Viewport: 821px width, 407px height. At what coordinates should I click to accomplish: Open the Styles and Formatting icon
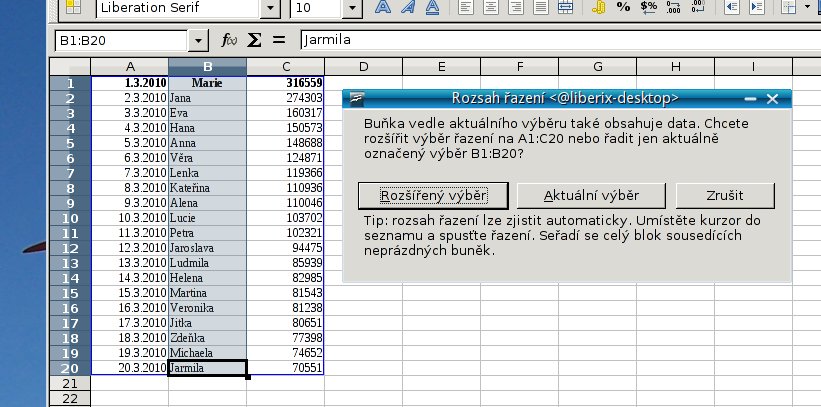coord(73,7)
